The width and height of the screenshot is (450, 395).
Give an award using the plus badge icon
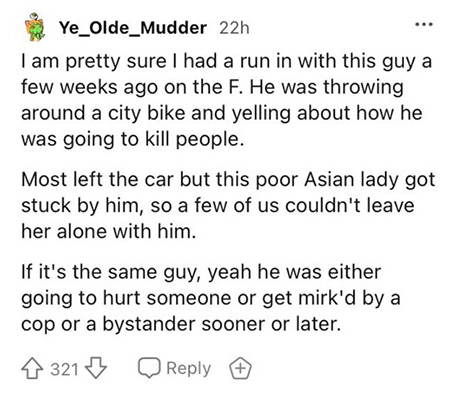point(240,368)
